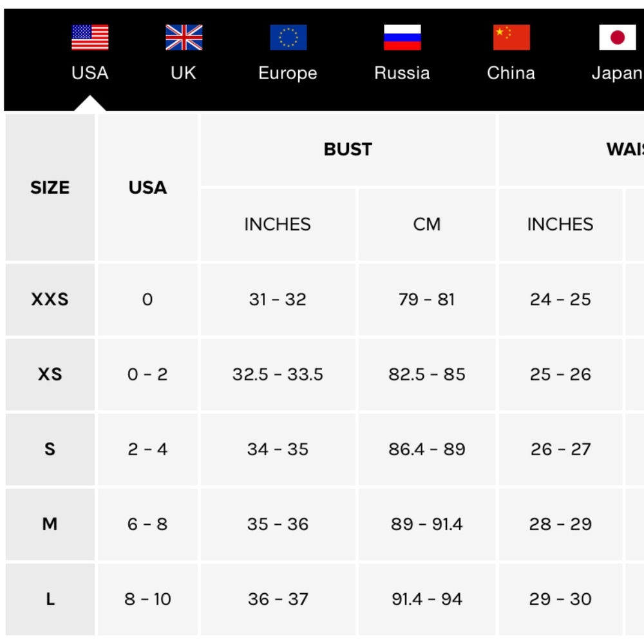The image size is (644, 644).
Task: Click the bust CM subheader
Action: click(x=426, y=224)
